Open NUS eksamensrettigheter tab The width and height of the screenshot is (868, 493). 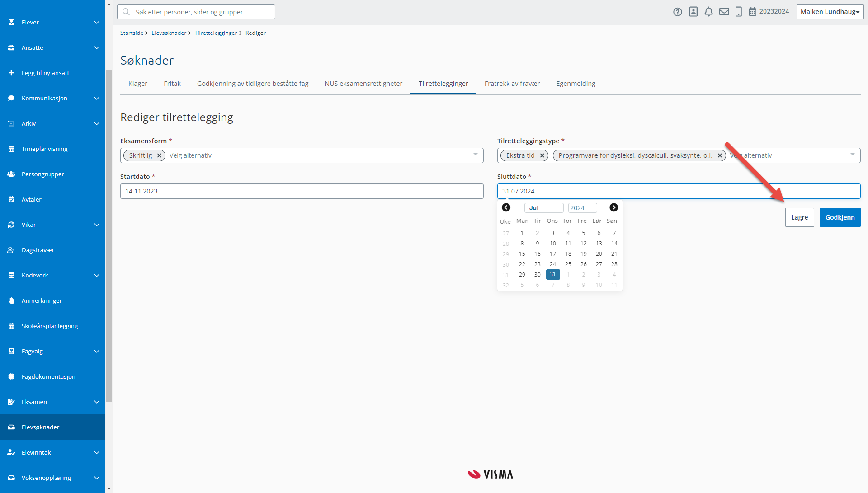click(x=363, y=84)
